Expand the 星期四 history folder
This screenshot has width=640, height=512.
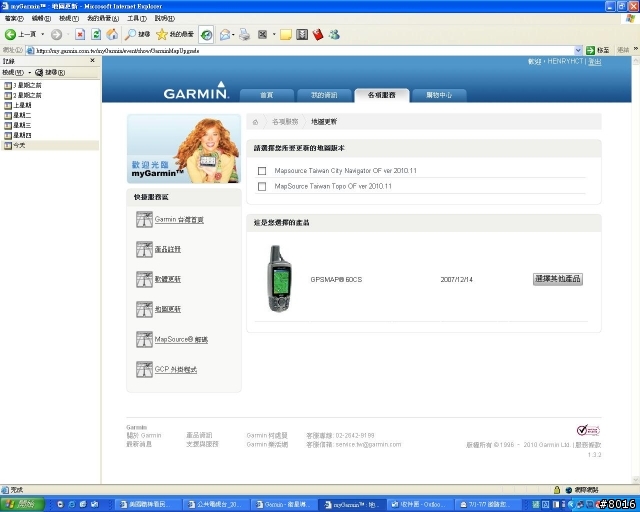click(x=18, y=135)
